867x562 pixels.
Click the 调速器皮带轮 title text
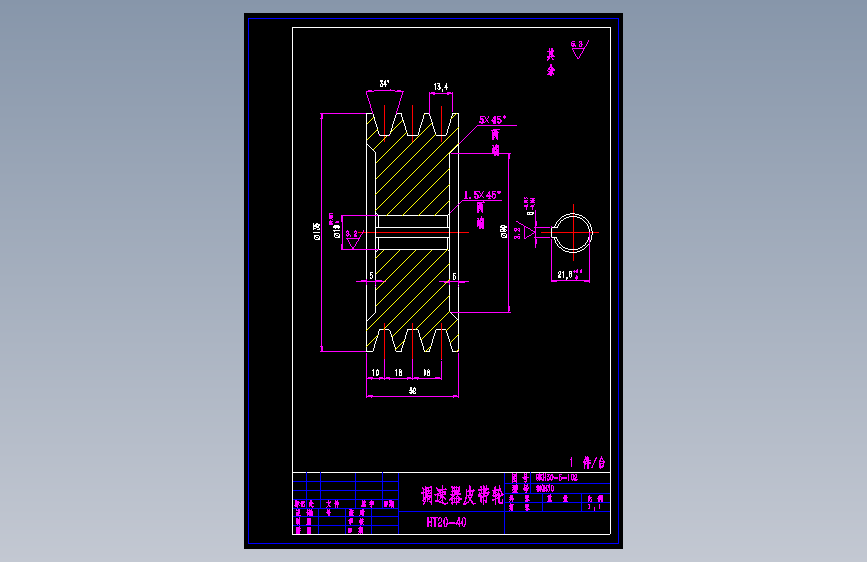pyautogui.click(x=462, y=496)
